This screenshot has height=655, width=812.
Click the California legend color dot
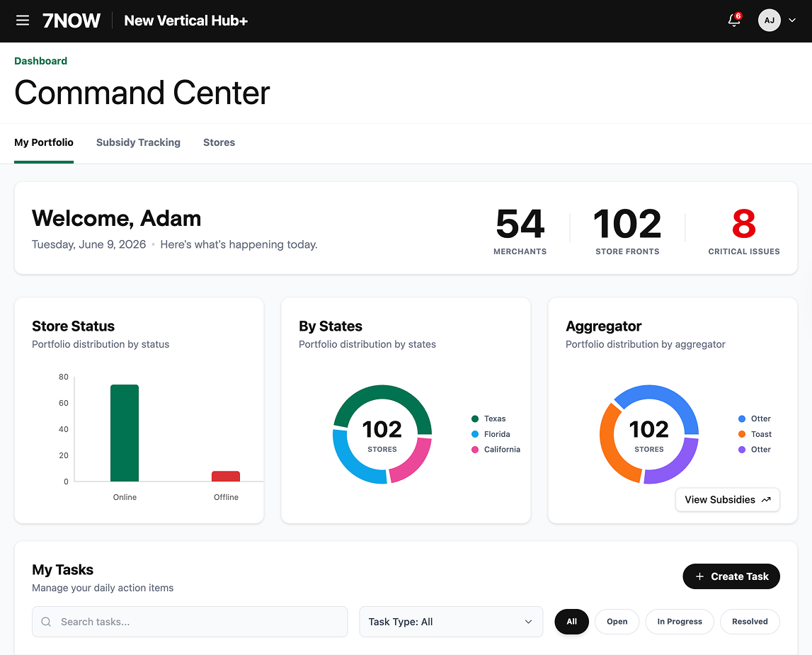475,450
